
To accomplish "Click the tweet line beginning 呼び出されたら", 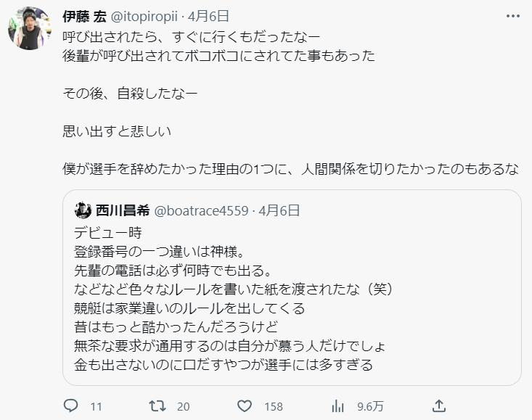I will [181, 36].
